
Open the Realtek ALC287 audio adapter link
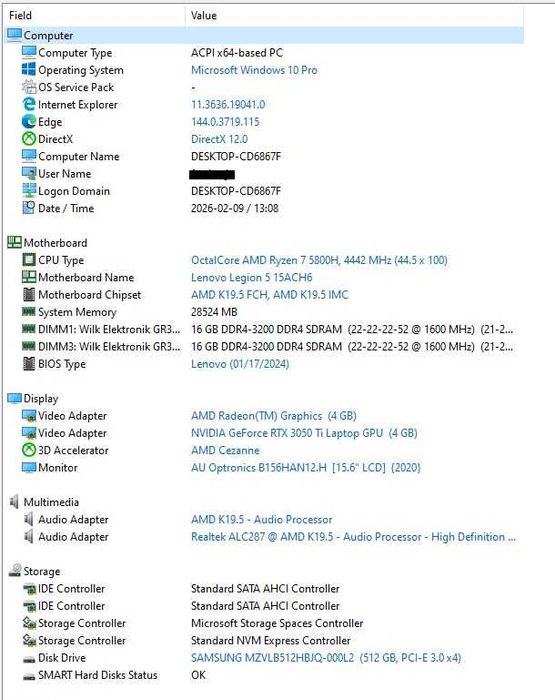(x=353, y=537)
